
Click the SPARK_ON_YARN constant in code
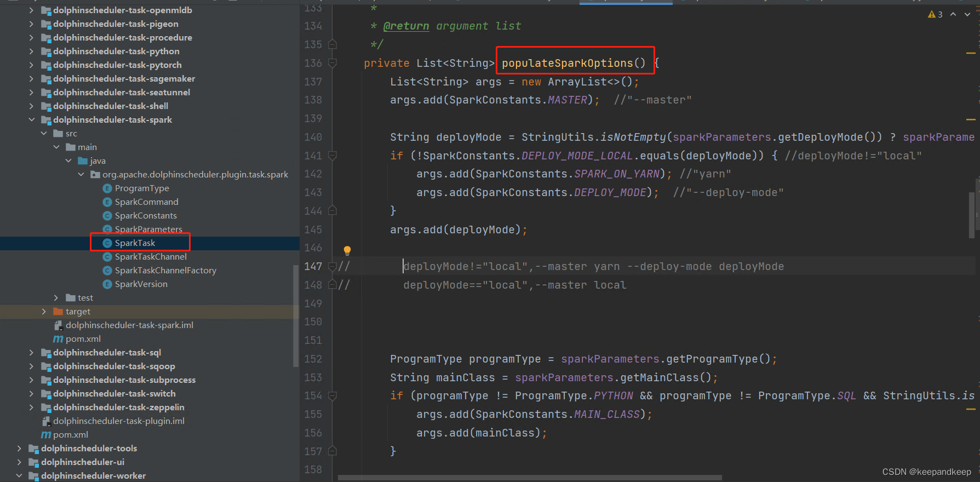pyautogui.click(x=617, y=174)
